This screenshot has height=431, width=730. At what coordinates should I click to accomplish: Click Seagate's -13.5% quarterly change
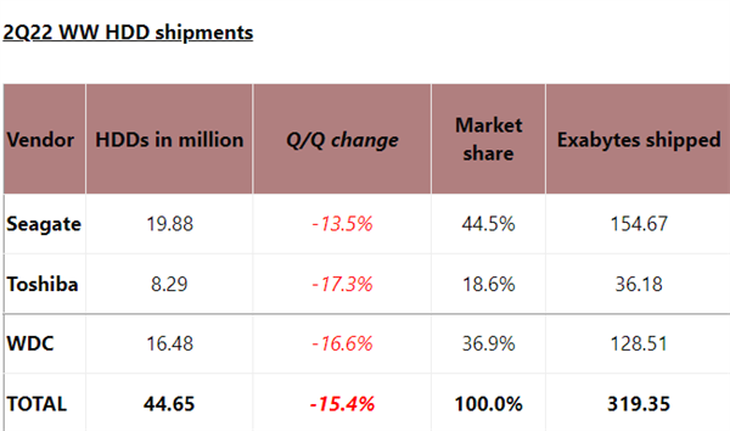(x=342, y=224)
